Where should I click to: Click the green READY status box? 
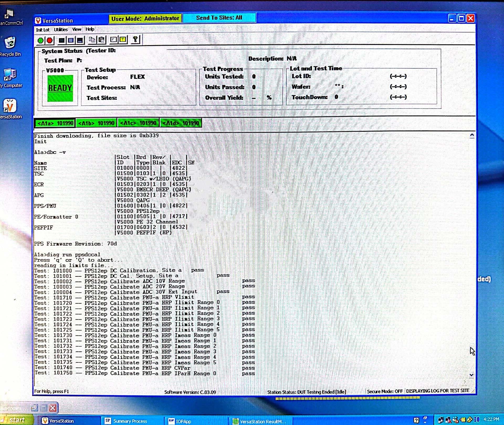click(x=60, y=88)
